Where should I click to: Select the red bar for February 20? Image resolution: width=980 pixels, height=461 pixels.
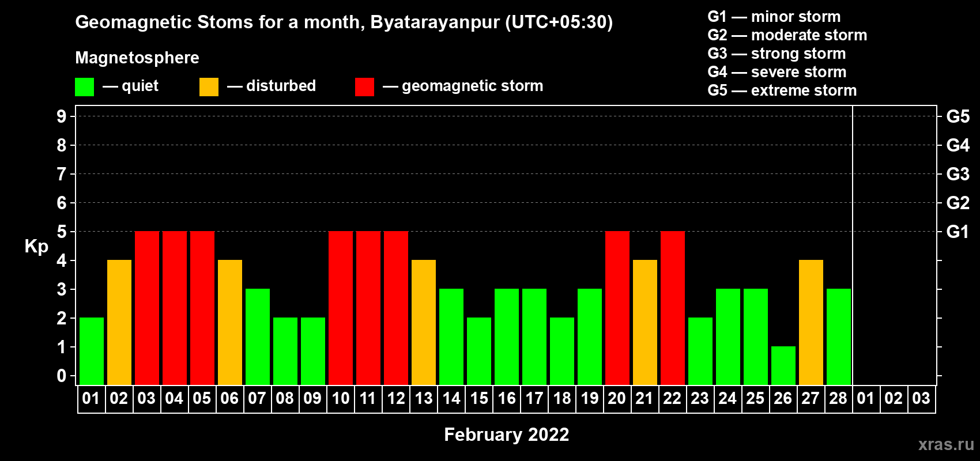(x=617, y=308)
